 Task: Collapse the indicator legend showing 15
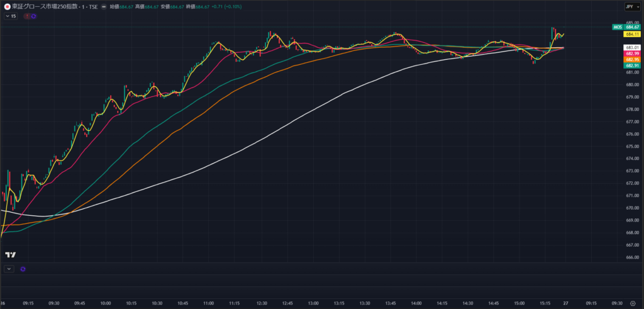click(11, 16)
